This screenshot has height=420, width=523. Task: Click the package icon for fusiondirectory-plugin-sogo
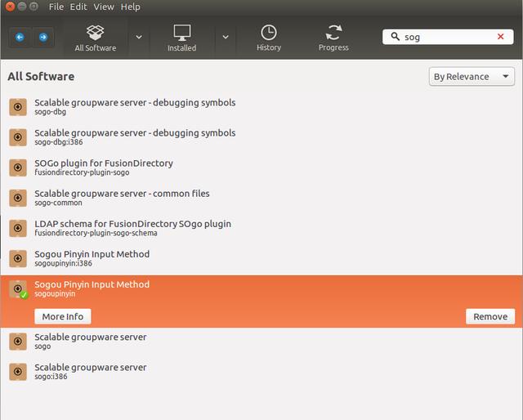(18, 168)
